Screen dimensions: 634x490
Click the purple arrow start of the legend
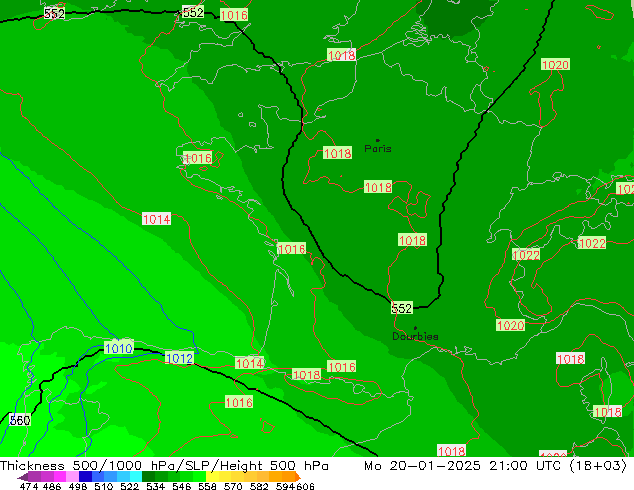pos(23,477)
